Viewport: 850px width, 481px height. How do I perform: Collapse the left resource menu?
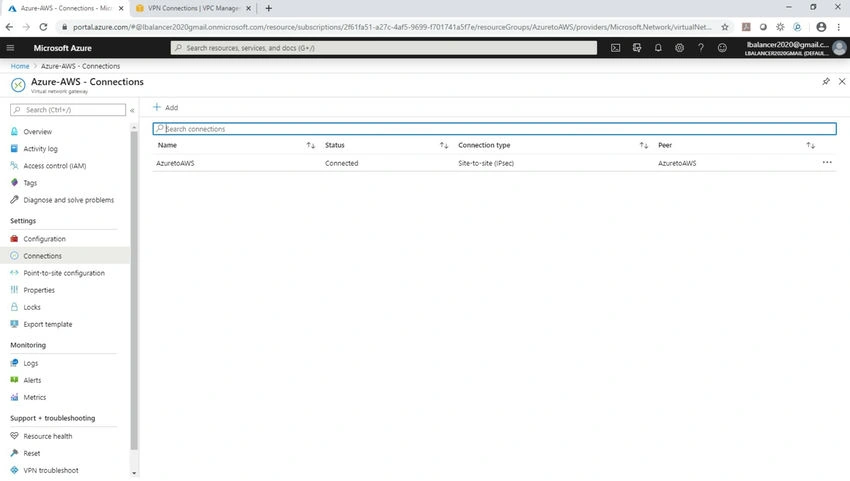point(132,110)
